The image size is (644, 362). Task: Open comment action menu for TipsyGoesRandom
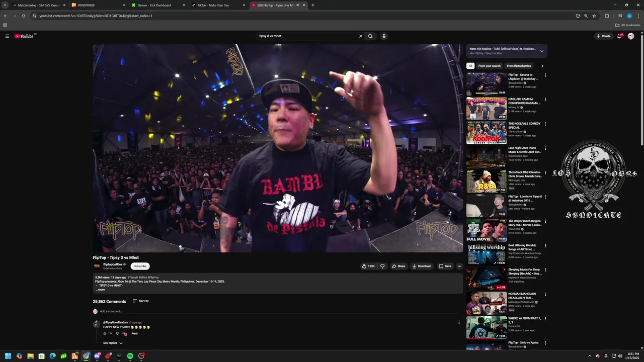[x=459, y=322]
